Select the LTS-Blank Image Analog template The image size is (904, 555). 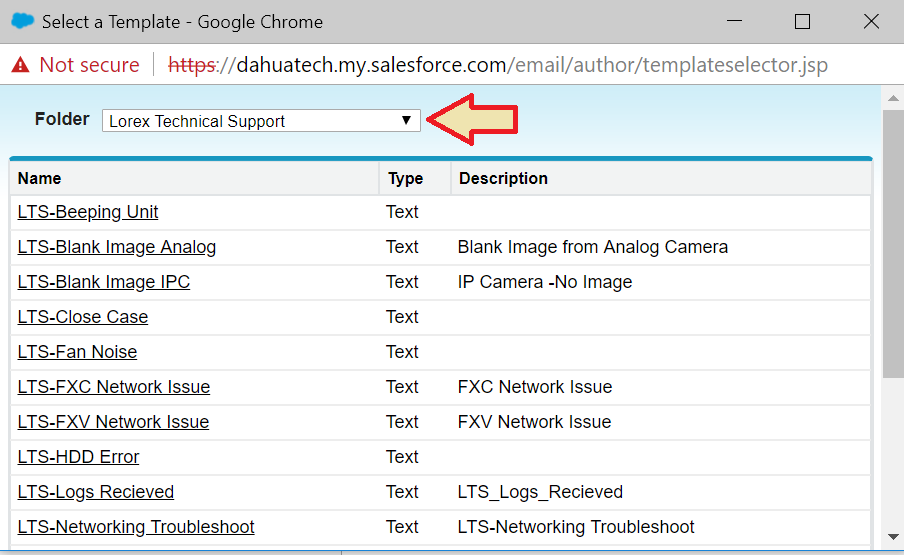117,247
